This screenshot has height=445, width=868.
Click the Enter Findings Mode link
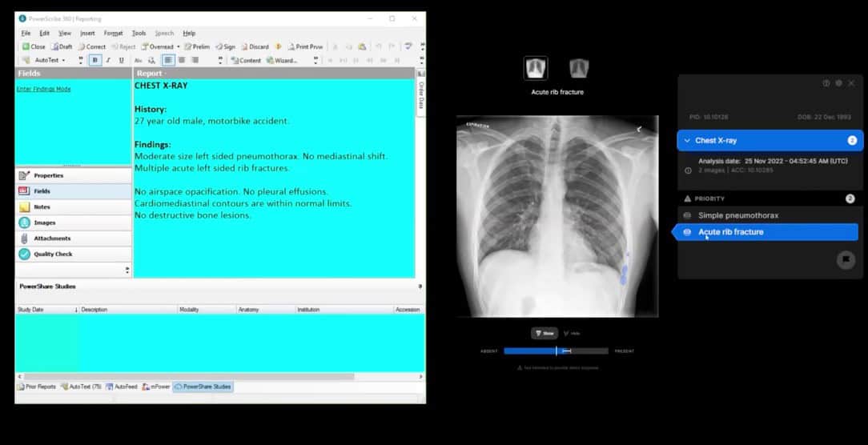43,89
